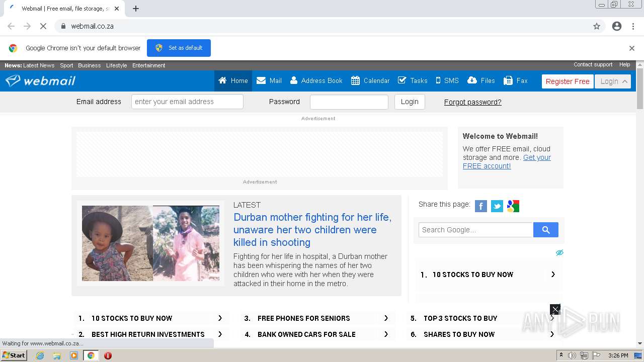The height and width of the screenshot is (362, 644).
Task: Click the blue search magnifier button
Action: pos(546,230)
